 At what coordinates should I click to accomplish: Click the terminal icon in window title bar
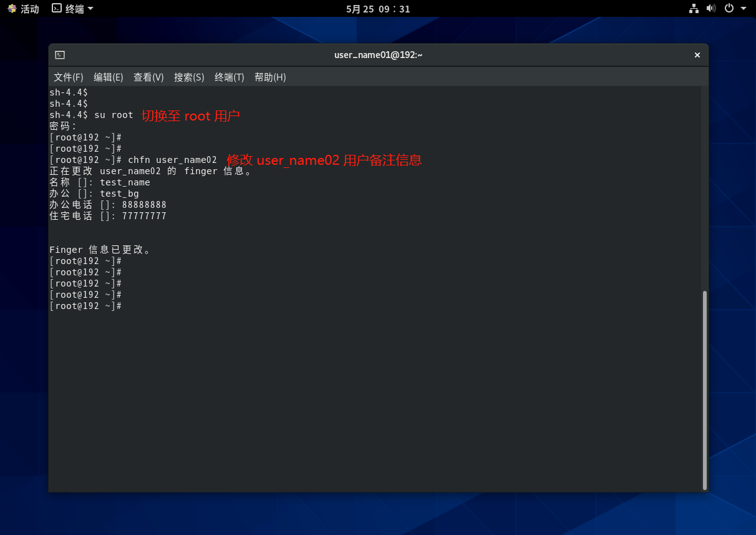pos(60,55)
